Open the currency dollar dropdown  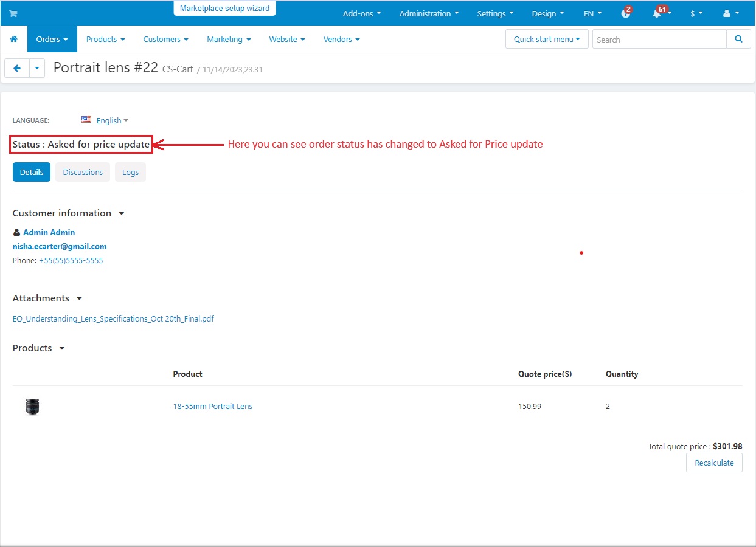point(696,13)
